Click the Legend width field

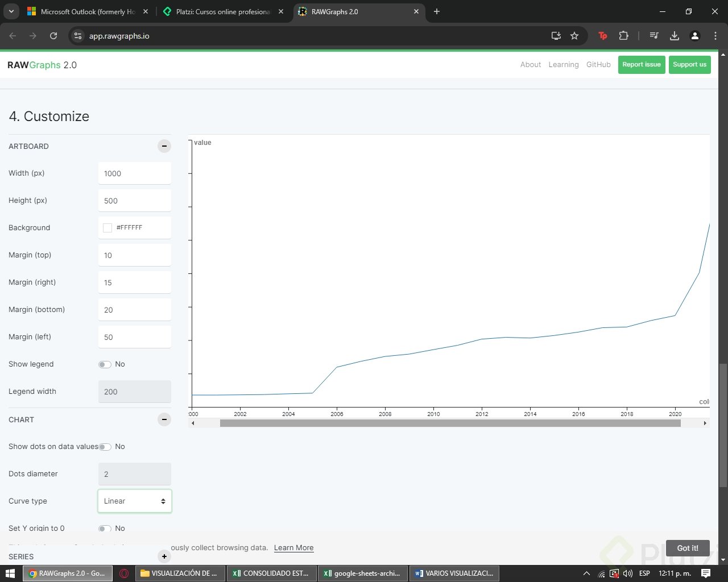coord(135,392)
